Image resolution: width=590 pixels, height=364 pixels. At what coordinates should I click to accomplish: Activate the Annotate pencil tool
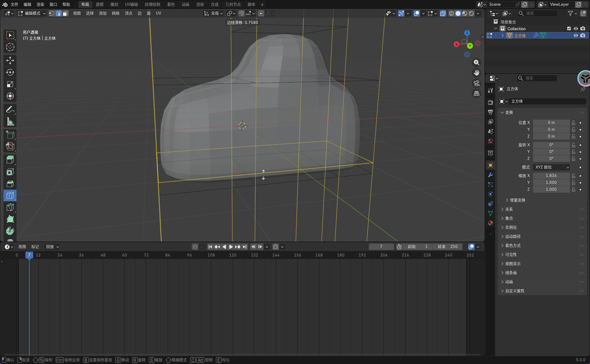[10, 110]
